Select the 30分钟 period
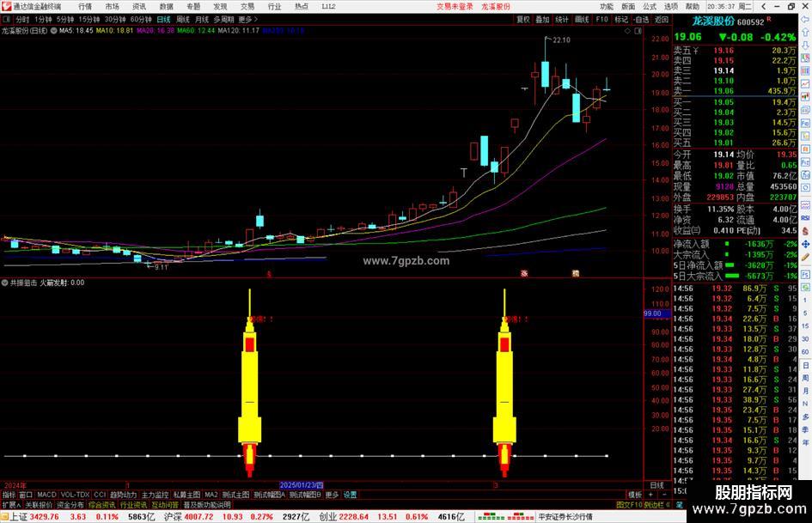This screenshot has height=523, width=812. (115, 19)
